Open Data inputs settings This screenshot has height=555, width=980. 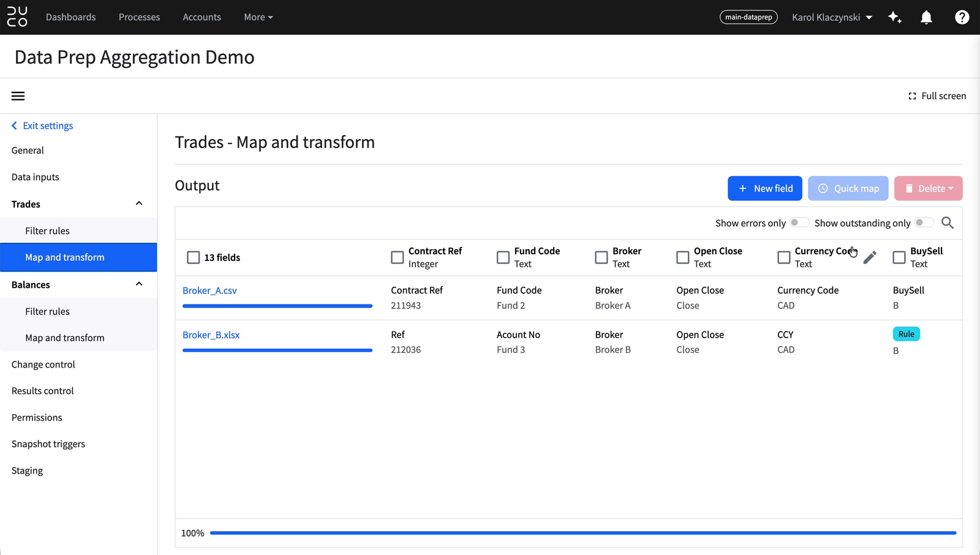(36, 177)
